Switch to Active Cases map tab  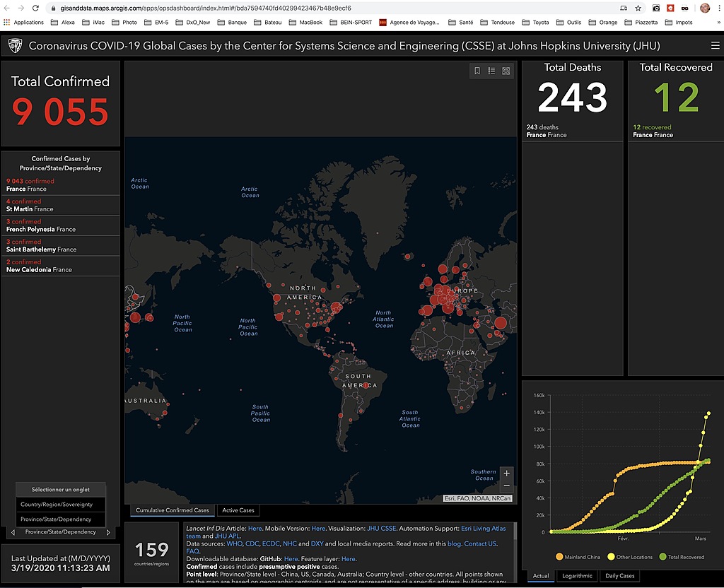238,510
